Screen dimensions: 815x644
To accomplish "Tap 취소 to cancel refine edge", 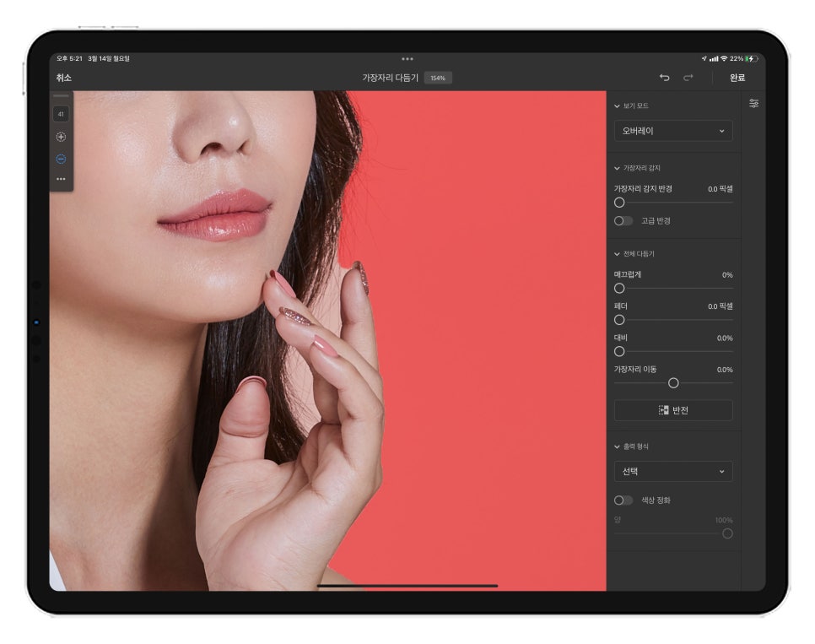I will tap(63, 78).
